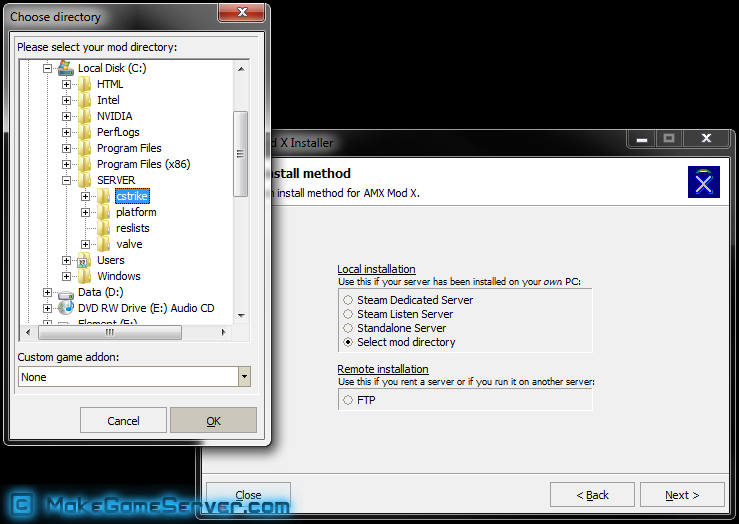Expand the Program Files (x86) folder node
739x524 pixels.
66,164
